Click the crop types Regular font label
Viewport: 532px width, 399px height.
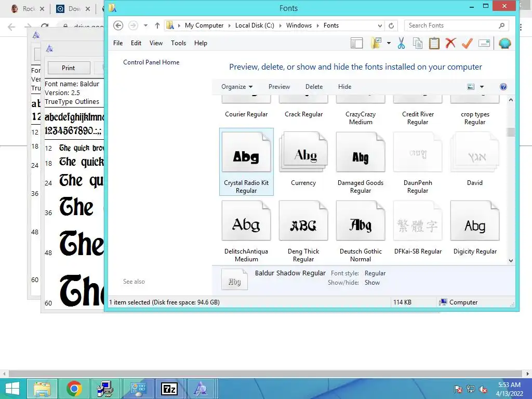pos(475,118)
